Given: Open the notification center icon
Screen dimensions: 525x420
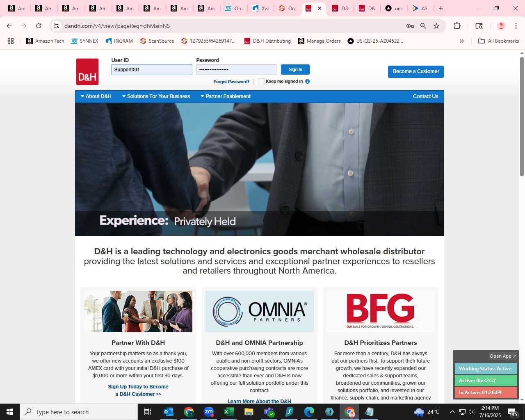Looking at the screenshot, I should click(x=513, y=412).
